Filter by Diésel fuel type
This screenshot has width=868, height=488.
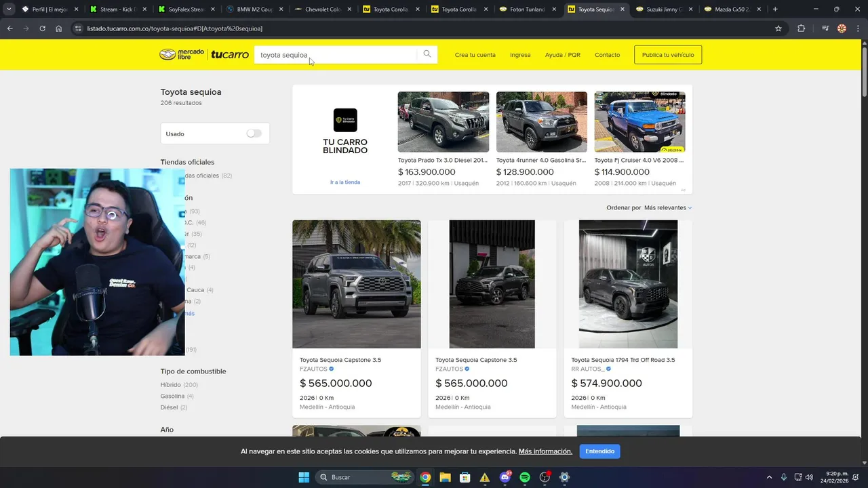pyautogui.click(x=169, y=407)
